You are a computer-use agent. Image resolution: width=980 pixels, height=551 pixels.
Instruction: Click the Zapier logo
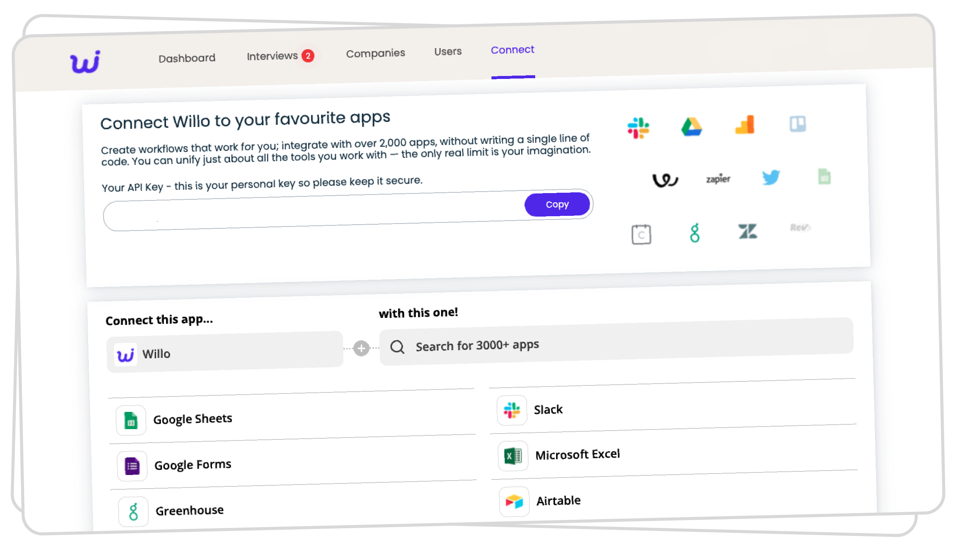pyautogui.click(x=718, y=179)
